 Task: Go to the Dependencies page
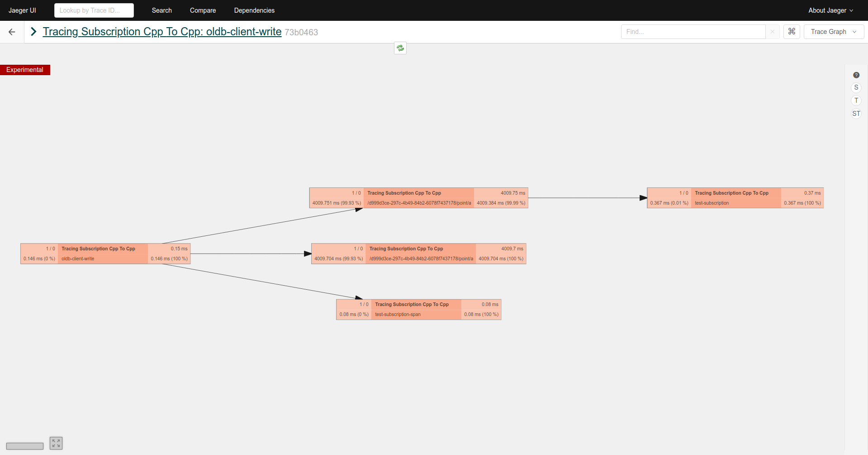tap(254, 10)
